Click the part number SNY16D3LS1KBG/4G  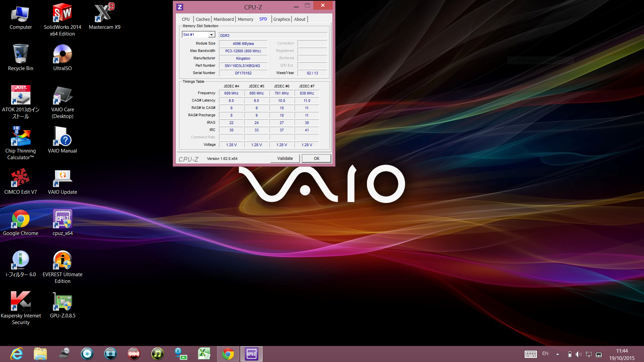(243, 66)
